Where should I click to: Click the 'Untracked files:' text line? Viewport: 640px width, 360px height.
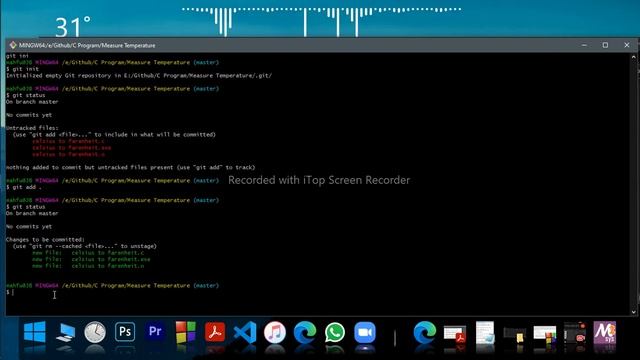click(32, 128)
